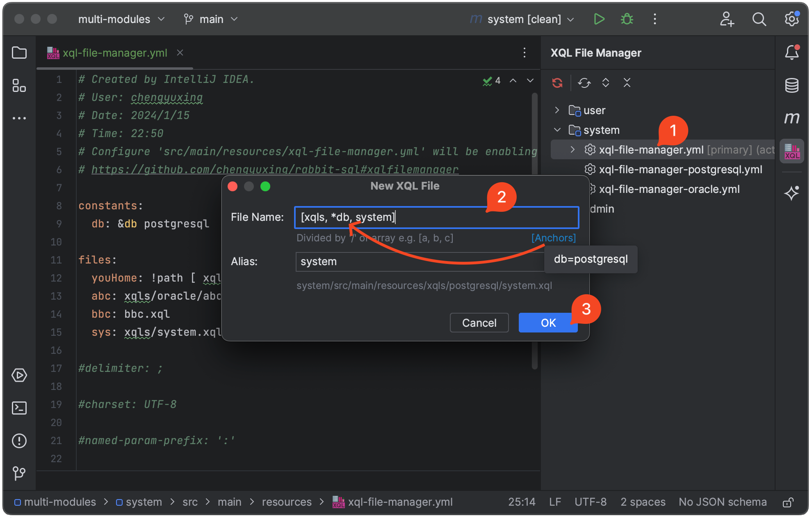
Task: Open the Maven tool window
Action: 792,118
